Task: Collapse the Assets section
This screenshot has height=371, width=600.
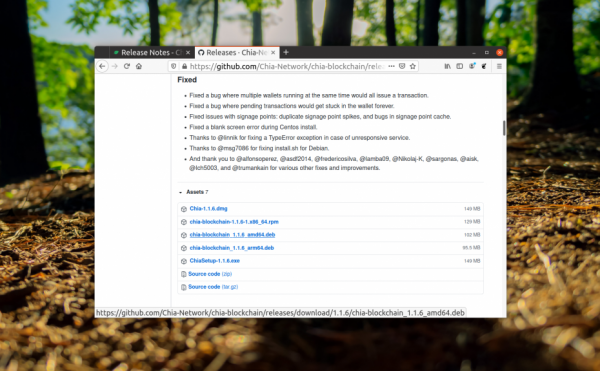Action: pyautogui.click(x=194, y=192)
